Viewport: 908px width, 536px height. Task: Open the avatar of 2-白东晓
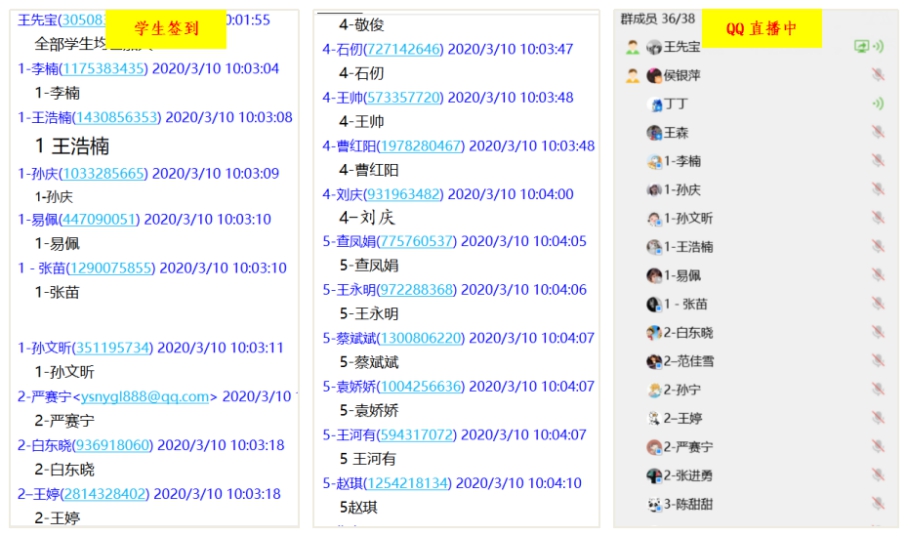click(654, 333)
